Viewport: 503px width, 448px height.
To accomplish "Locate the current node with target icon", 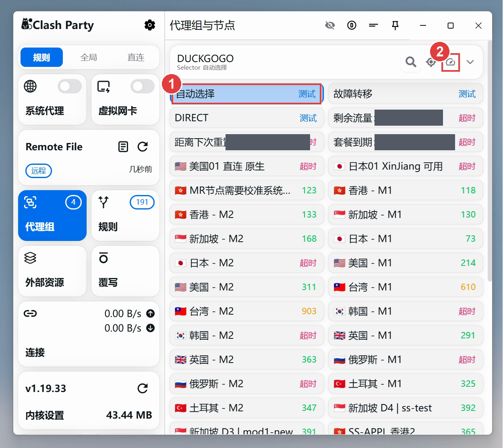I will (431, 62).
